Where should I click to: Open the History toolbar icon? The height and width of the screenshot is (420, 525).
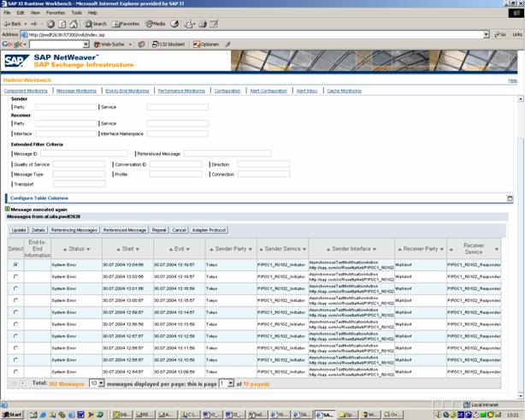174,24
